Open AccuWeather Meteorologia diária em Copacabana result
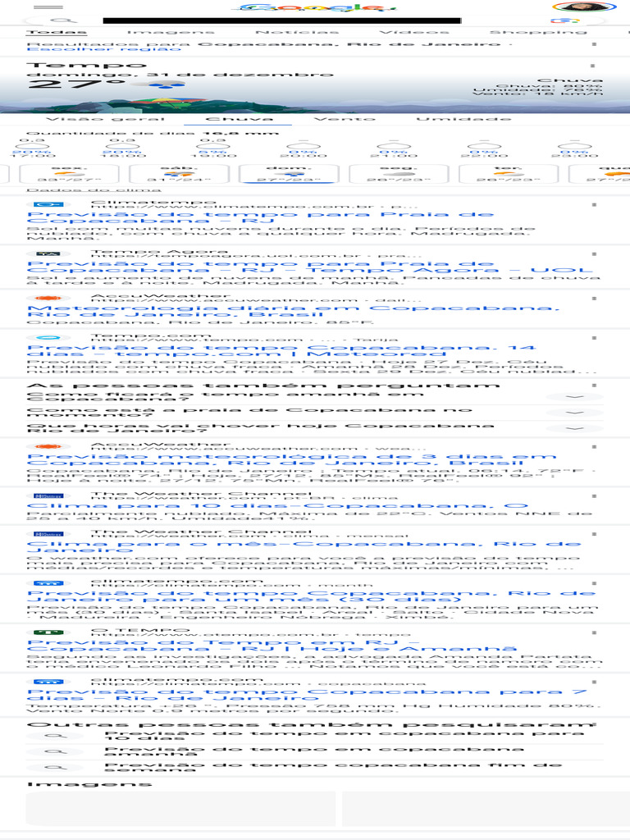The height and width of the screenshot is (840, 630). (293, 311)
